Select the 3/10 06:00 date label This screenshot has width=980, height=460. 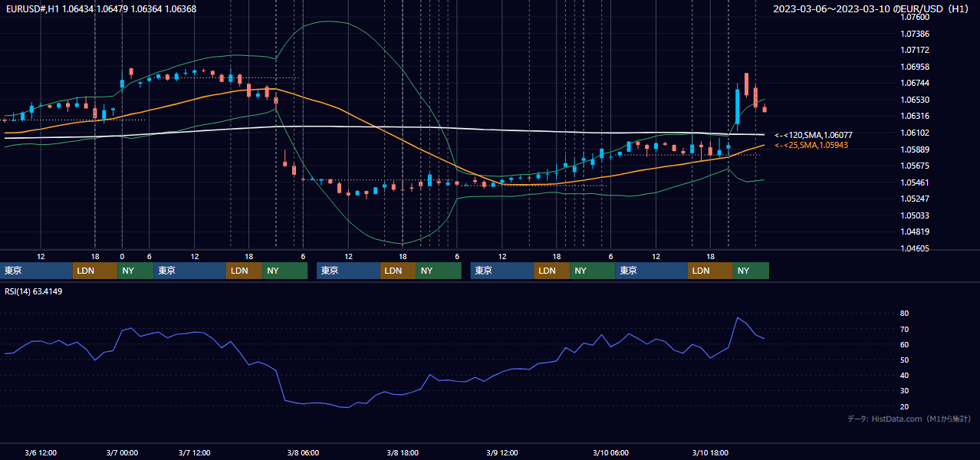click(610, 452)
